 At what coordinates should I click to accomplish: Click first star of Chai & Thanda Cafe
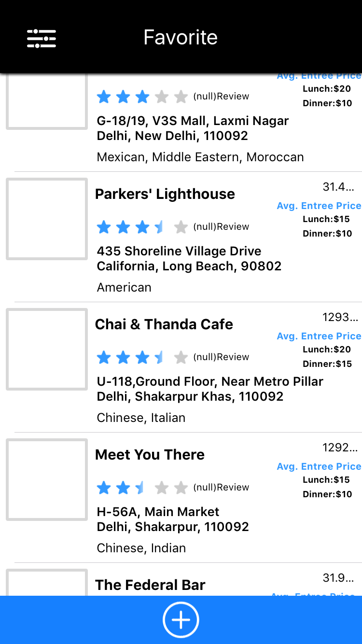click(x=104, y=357)
